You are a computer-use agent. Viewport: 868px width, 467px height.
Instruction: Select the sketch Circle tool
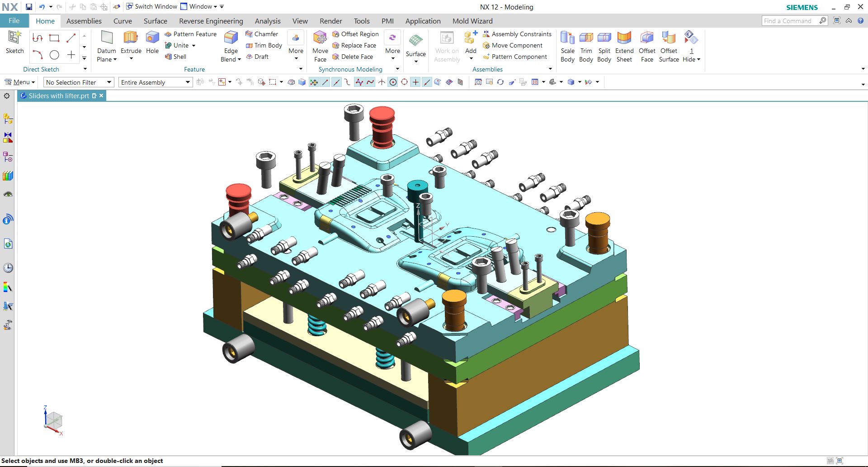[x=54, y=55]
